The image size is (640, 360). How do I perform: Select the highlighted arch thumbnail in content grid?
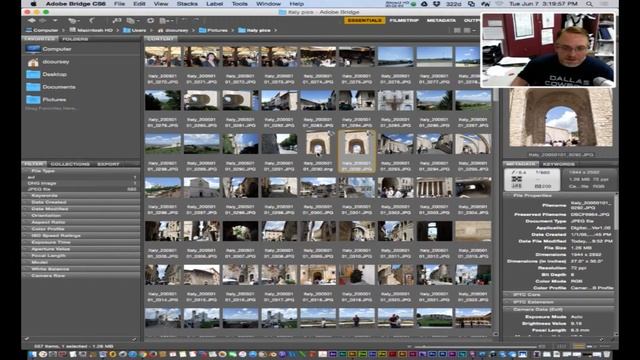[x=356, y=151]
